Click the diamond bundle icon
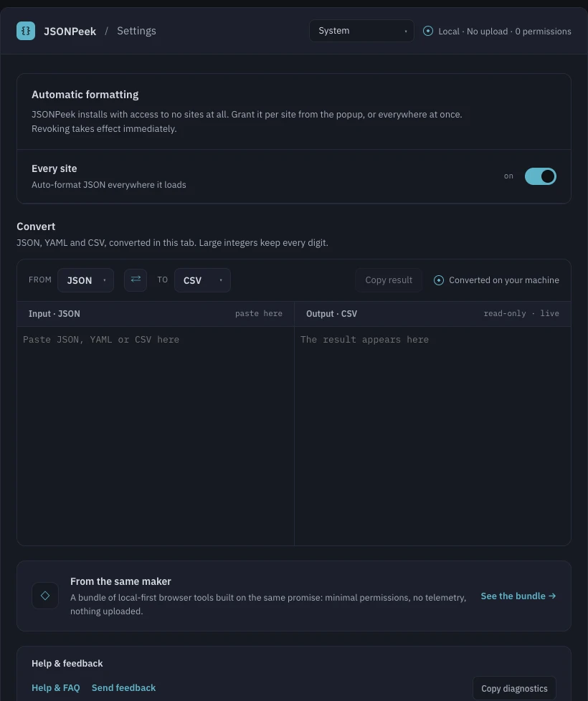Image resolution: width=588 pixels, height=701 pixels. 45,596
